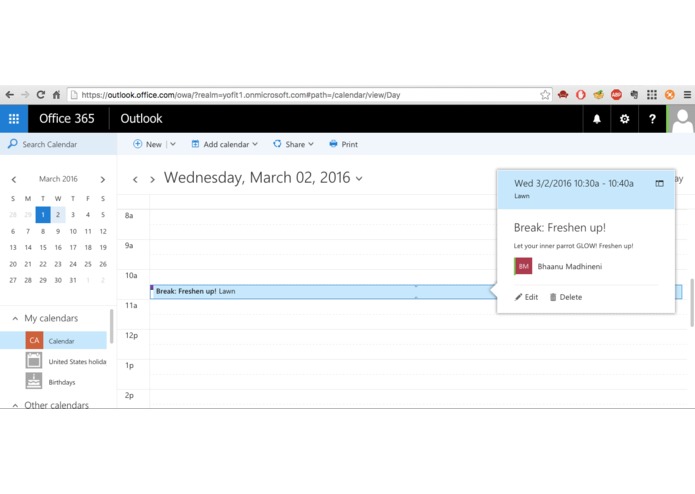Click the red couch extension icon
Image resolution: width=695 pixels, height=494 pixels.
tap(563, 95)
